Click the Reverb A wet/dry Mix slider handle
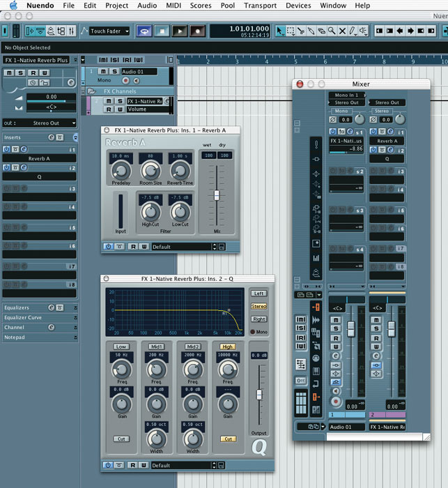 (216, 194)
